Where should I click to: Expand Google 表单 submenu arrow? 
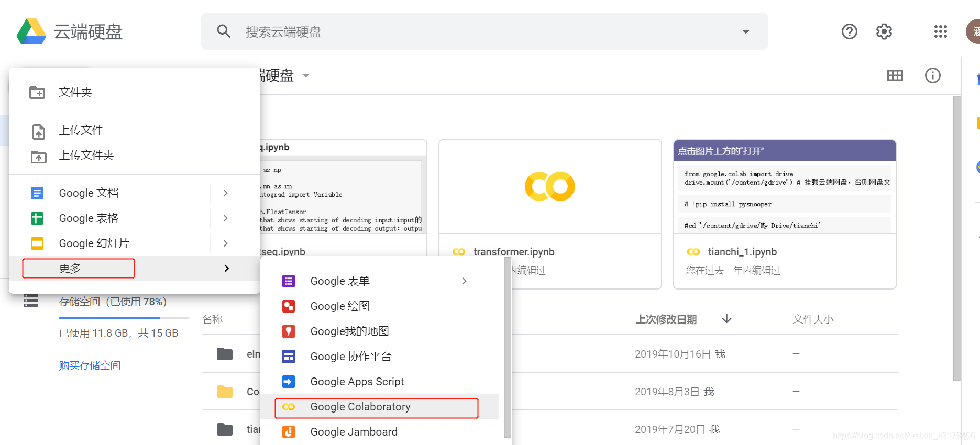coord(465,281)
